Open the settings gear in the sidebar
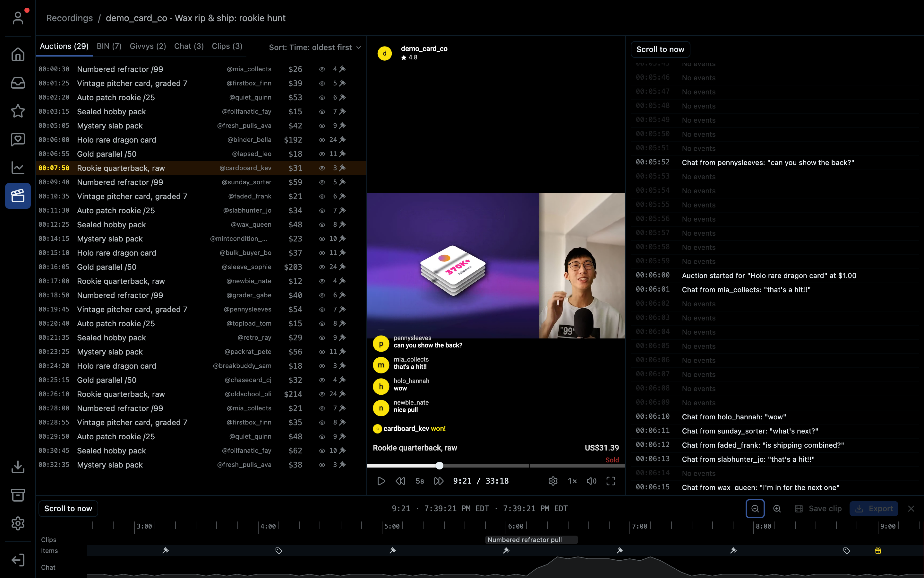Screen dimensions: 924x578 coord(18,523)
